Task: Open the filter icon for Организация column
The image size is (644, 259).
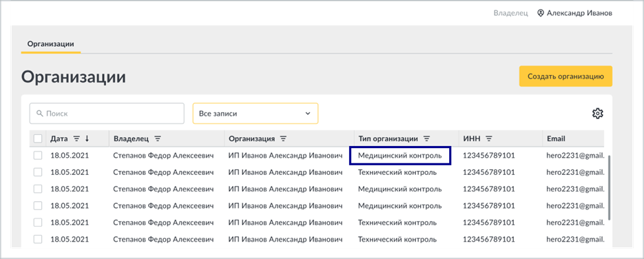Action: coord(283,138)
